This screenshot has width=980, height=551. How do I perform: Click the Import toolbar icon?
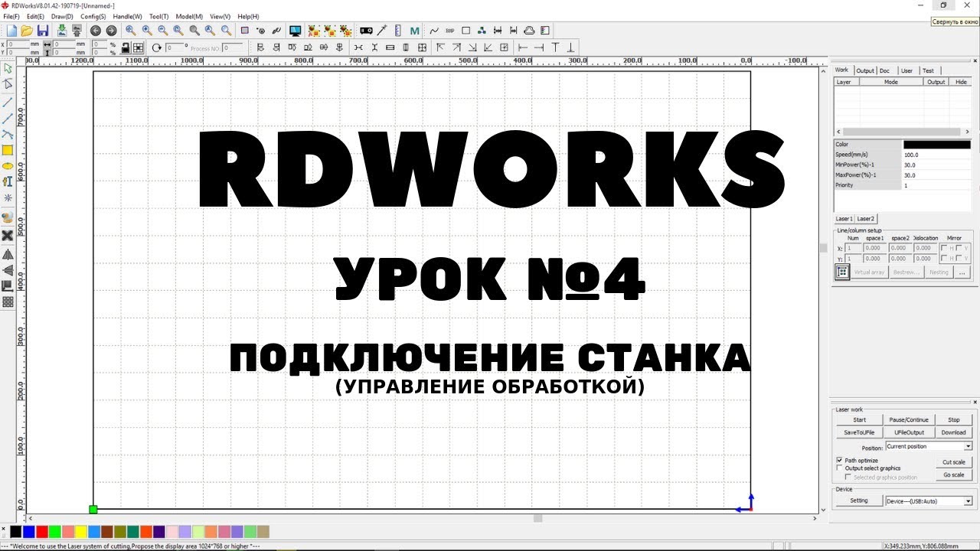point(62,31)
